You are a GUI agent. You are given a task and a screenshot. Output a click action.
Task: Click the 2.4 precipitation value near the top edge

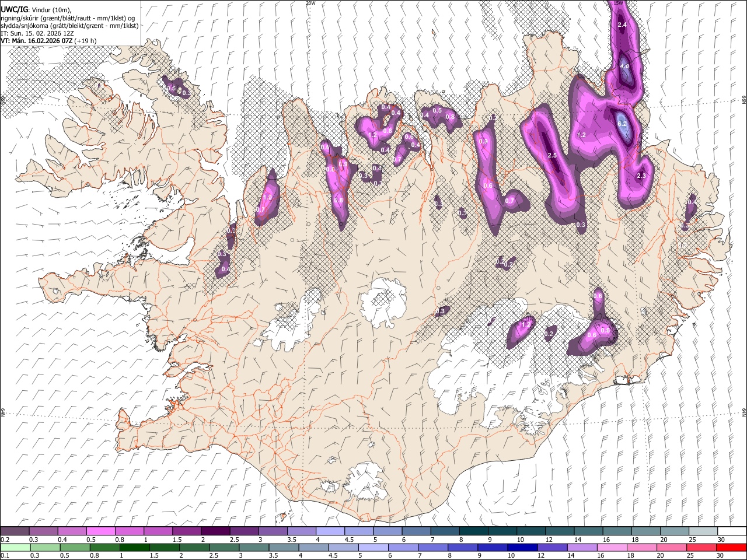tap(622, 24)
